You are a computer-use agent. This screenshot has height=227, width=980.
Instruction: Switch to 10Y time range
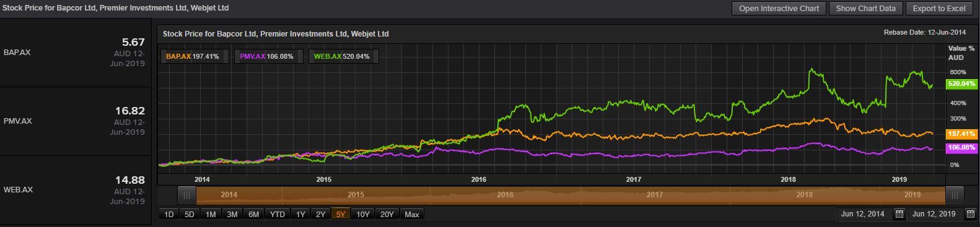click(363, 214)
